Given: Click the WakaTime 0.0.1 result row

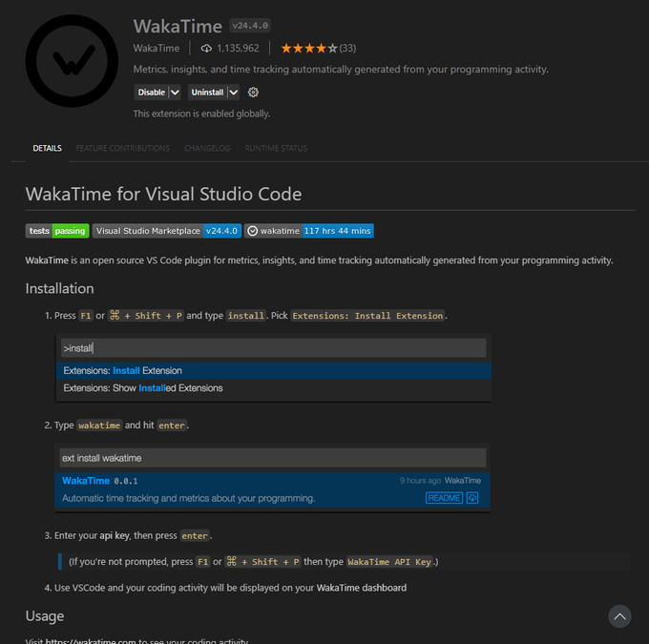Looking at the screenshot, I should [x=272, y=489].
